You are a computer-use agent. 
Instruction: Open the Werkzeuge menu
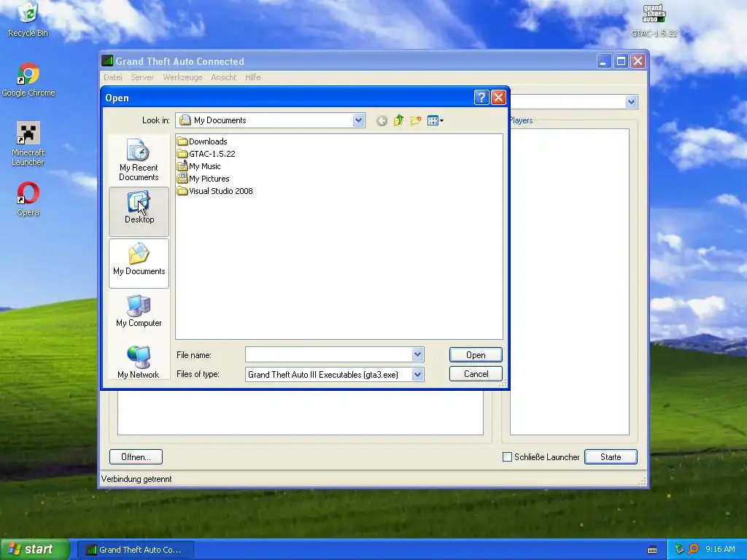point(182,77)
